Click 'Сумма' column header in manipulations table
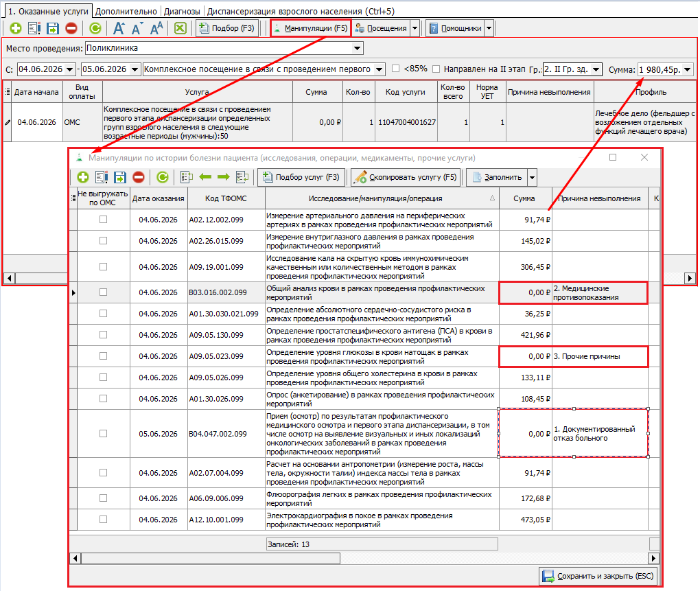The image size is (700, 591). click(x=525, y=198)
